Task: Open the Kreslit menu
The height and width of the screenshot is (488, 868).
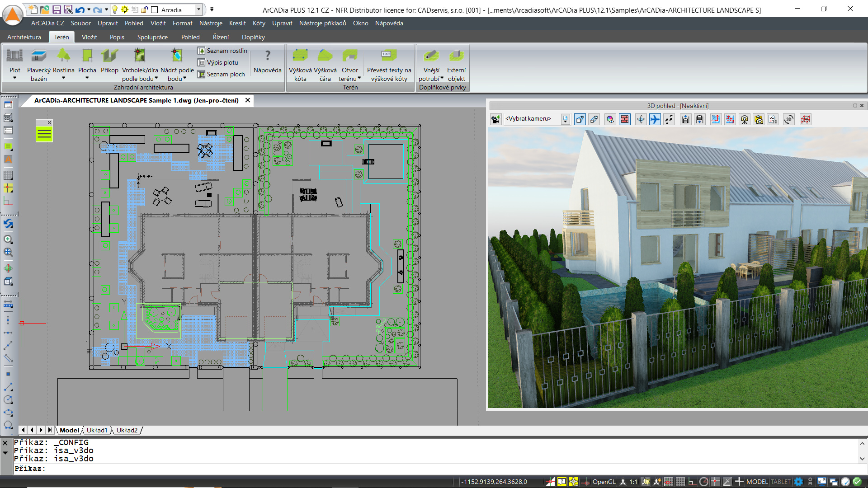Action: click(237, 23)
